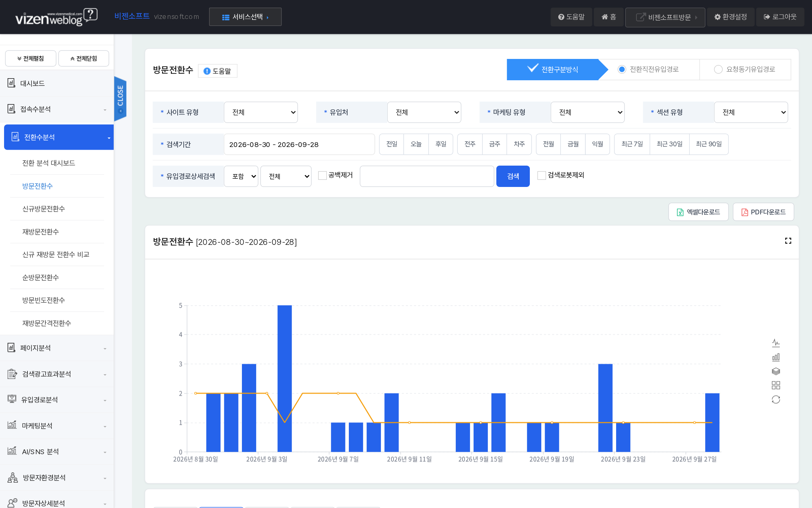Screen dimensions: 812x508
Task: Check the 검색로봇제외 checkbox
Action: coord(542,175)
